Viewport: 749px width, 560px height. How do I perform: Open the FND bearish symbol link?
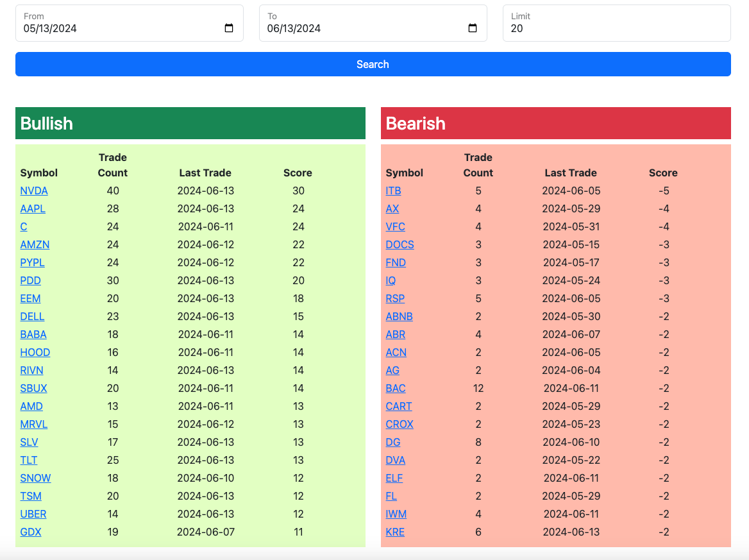click(x=396, y=262)
